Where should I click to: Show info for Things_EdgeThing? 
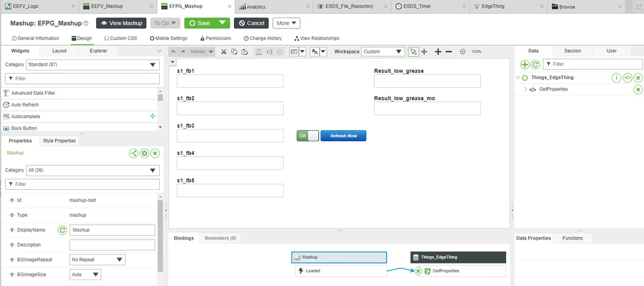[x=616, y=77]
